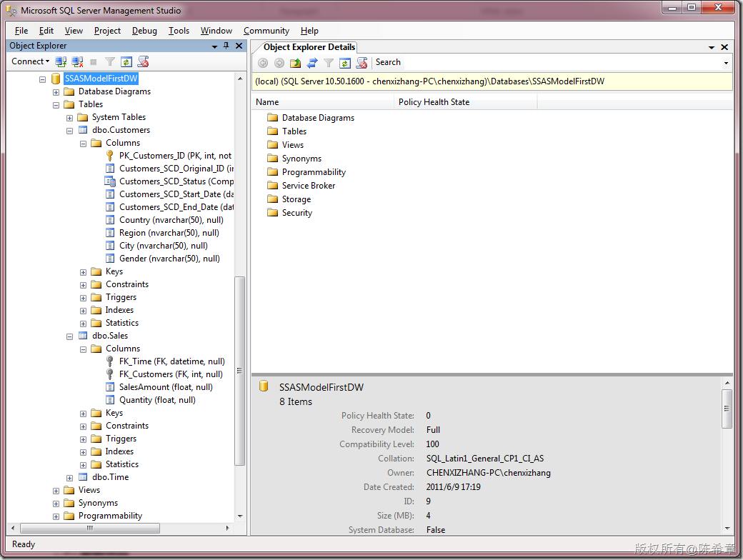Open Object Explorer window position dropdown arrow
The image size is (743, 560).
click(x=214, y=46)
